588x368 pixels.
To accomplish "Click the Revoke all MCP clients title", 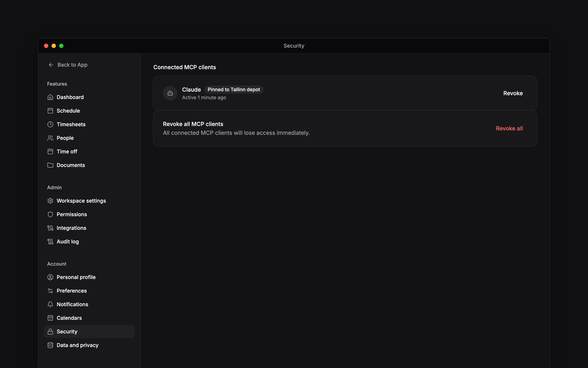I will [x=193, y=124].
